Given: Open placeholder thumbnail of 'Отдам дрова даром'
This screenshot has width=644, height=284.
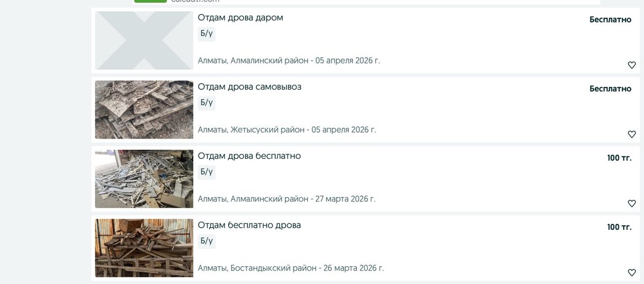Looking at the screenshot, I should [x=144, y=40].
